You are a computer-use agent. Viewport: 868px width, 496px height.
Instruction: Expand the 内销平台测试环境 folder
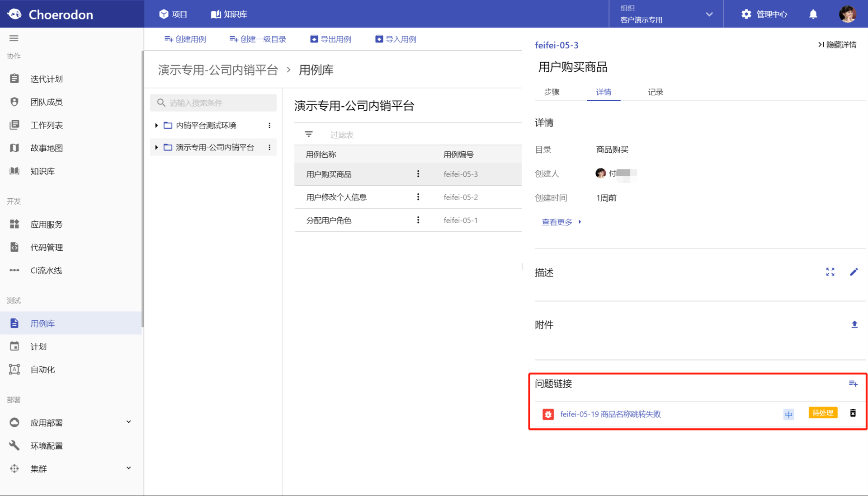[x=156, y=125]
